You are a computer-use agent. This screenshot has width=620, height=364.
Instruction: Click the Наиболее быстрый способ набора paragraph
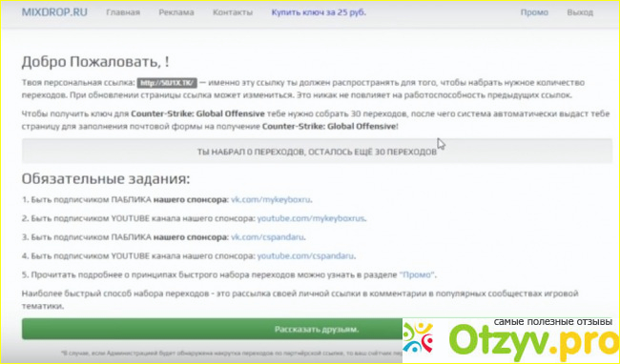pos(300,299)
